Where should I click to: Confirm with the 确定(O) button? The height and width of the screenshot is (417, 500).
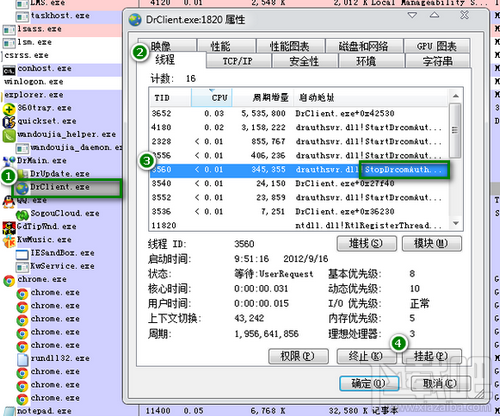(x=369, y=384)
